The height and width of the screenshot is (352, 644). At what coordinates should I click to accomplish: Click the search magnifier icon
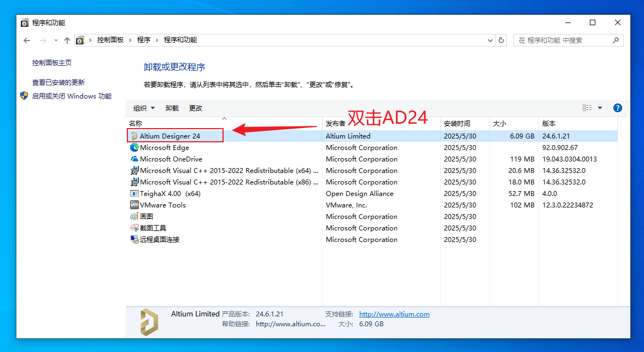(x=616, y=41)
